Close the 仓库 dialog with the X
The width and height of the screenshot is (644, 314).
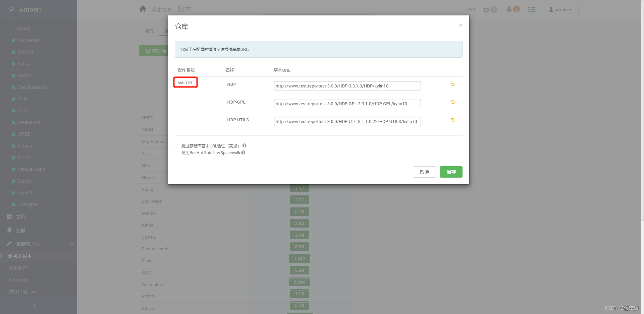(x=461, y=25)
